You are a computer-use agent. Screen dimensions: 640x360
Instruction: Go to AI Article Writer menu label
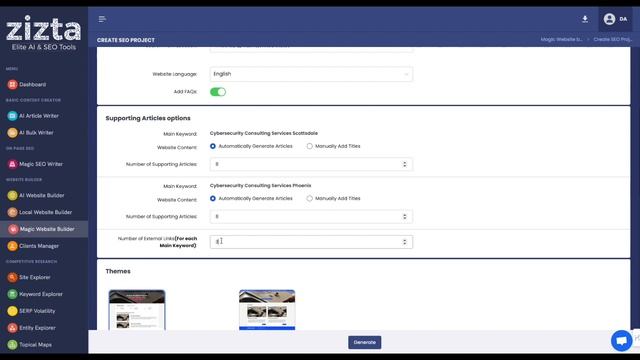pyautogui.click(x=39, y=116)
